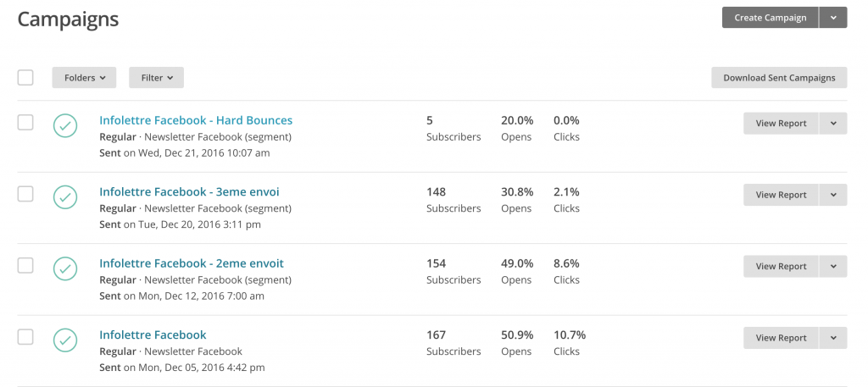
Task: View Report for Dec 05 Infolettre Facebook
Action: [781, 338]
